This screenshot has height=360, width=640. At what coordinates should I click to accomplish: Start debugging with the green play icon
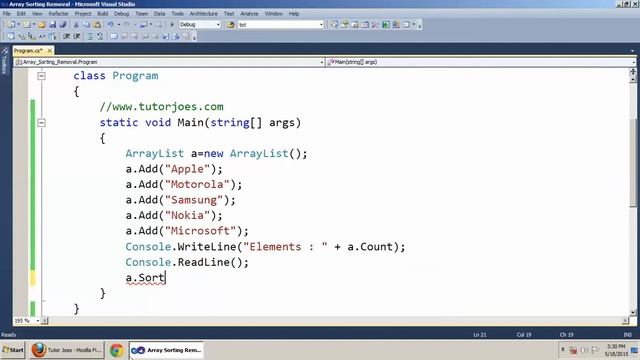pyautogui.click(x=172, y=25)
